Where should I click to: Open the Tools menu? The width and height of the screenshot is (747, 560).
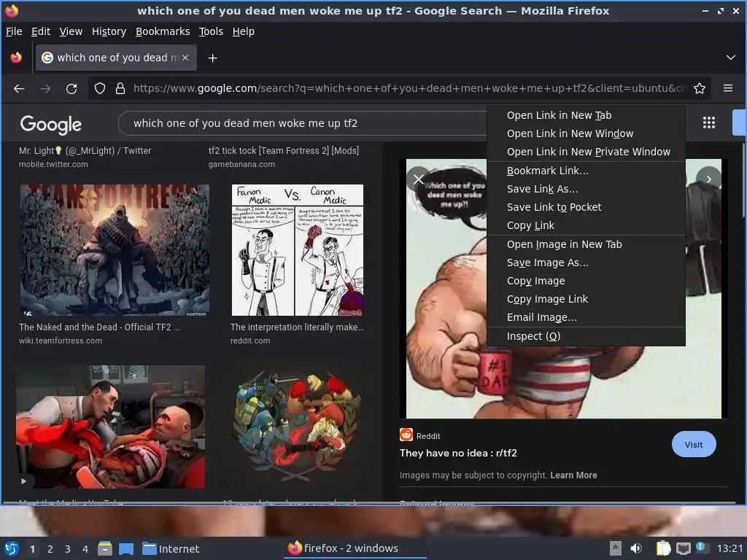click(211, 31)
